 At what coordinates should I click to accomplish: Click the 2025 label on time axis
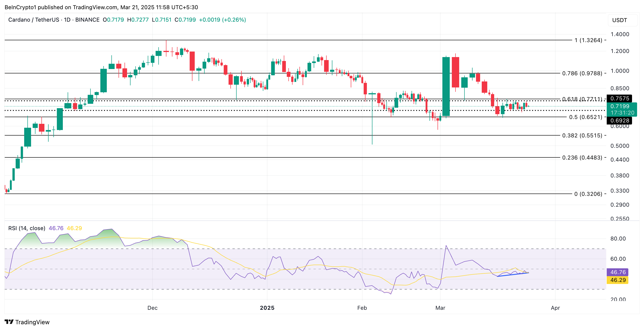[267, 308]
